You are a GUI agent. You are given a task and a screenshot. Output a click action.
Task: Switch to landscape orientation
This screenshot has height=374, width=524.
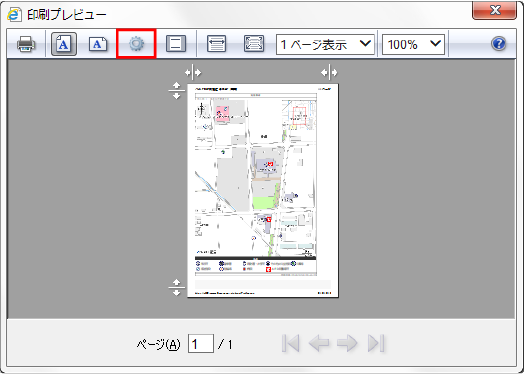pyautogui.click(x=98, y=44)
